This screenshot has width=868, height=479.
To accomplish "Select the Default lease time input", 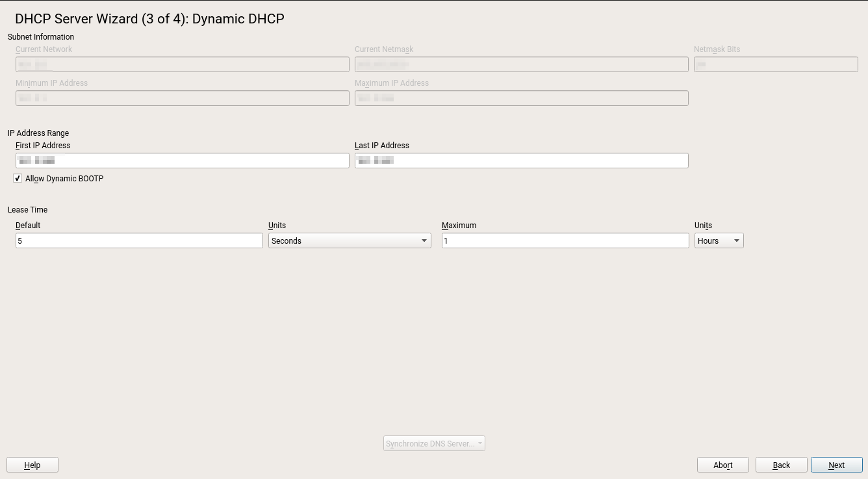I will tap(138, 240).
